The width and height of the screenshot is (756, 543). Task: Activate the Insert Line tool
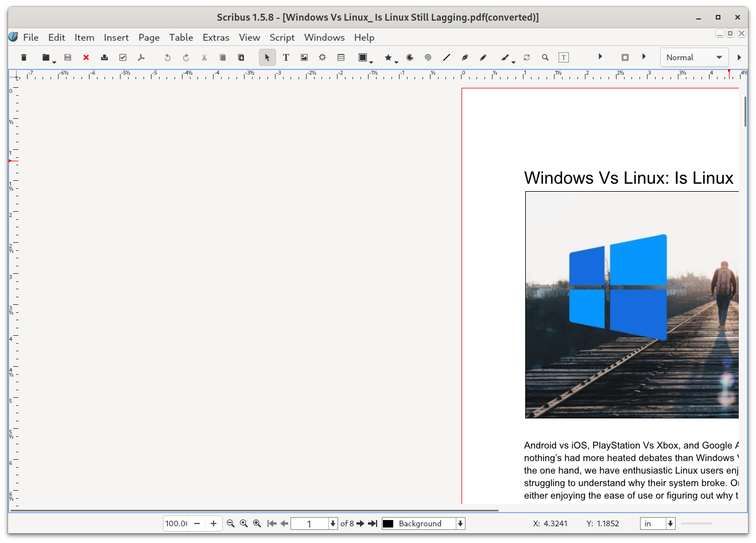pos(447,57)
